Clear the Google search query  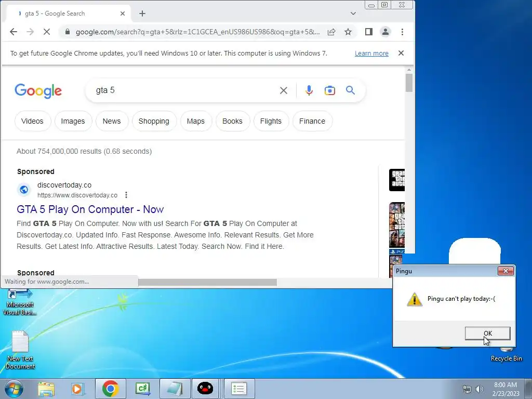coord(283,90)
